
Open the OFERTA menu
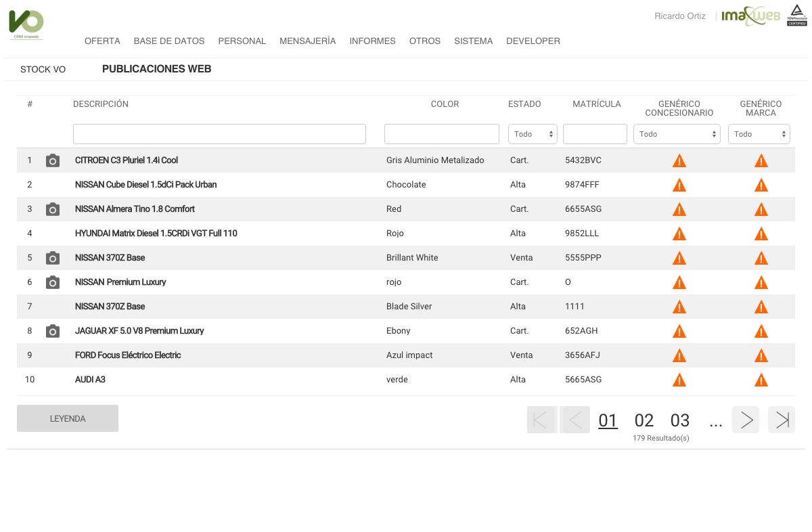click(x=102, y=41)
